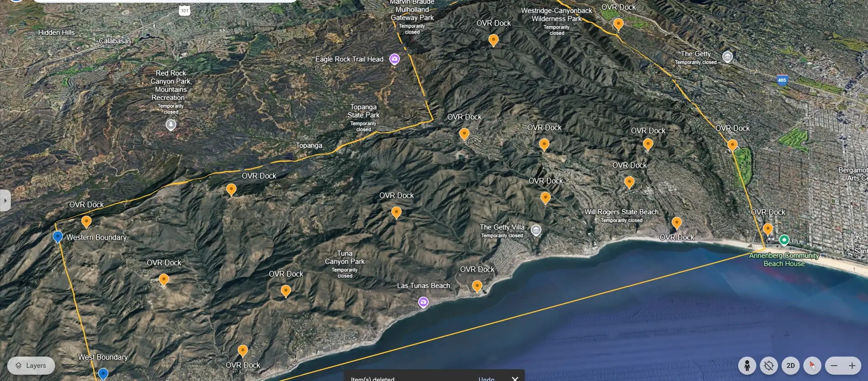Reset orientation with the compass icon
Image resolution: width=868 pixels, height=381 pixels.
coord(812,366)
